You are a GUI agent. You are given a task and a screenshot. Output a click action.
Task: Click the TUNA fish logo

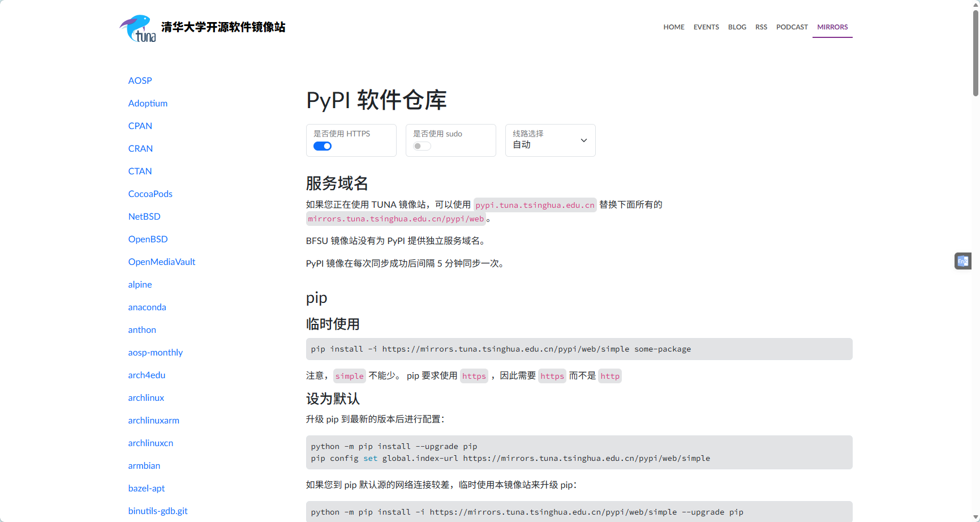click(x=137, y=28)
